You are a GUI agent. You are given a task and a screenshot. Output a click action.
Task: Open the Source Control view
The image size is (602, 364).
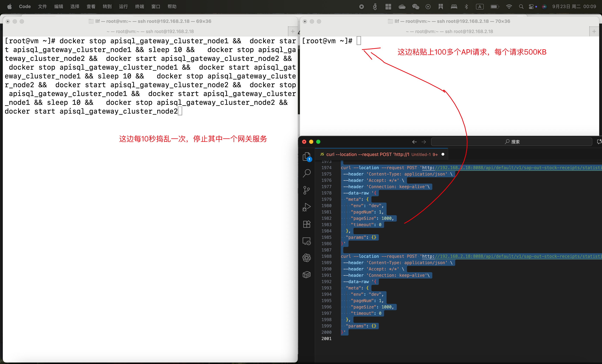(306, 190)
